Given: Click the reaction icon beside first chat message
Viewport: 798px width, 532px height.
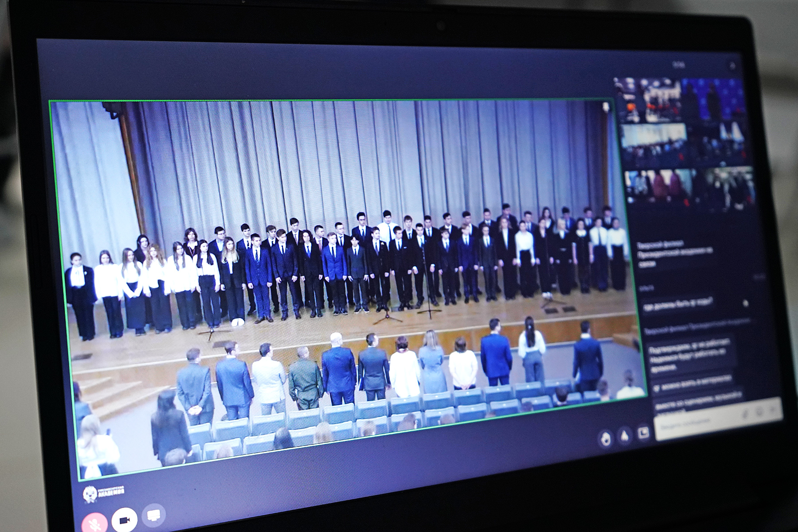Looking at the screenshot, I should pyautogui.click(x=746, y=303).
